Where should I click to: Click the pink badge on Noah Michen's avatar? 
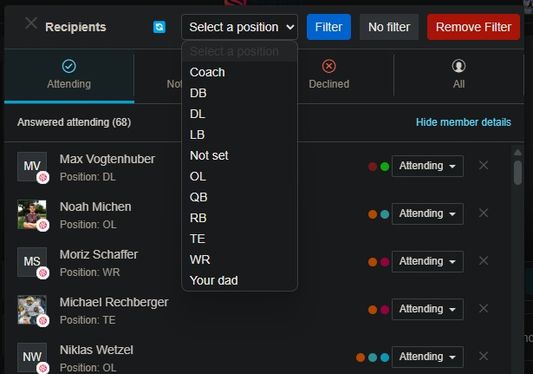point(43,225)
